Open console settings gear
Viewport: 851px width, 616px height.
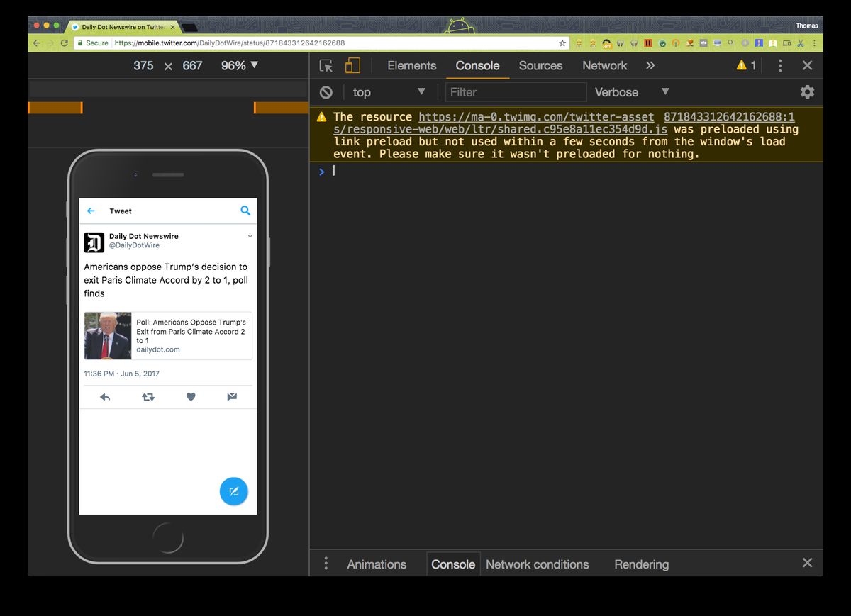[807, 92]
